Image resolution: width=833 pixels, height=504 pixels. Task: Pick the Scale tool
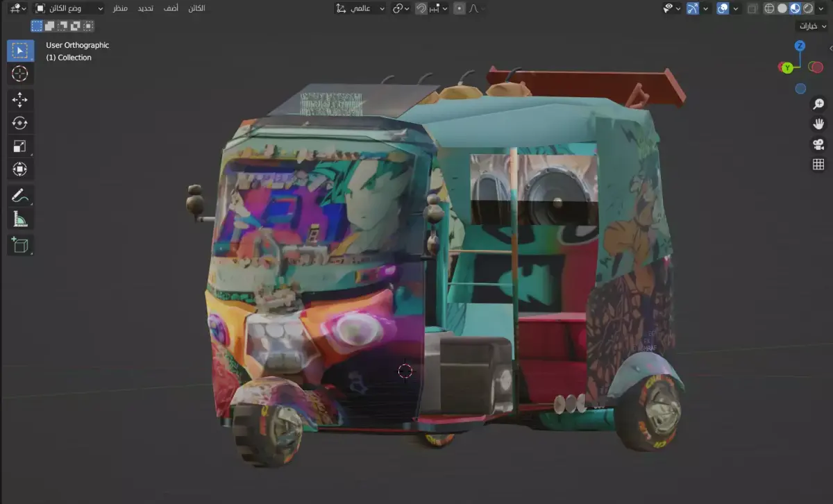pyautogui.click(x=20, y=146)
